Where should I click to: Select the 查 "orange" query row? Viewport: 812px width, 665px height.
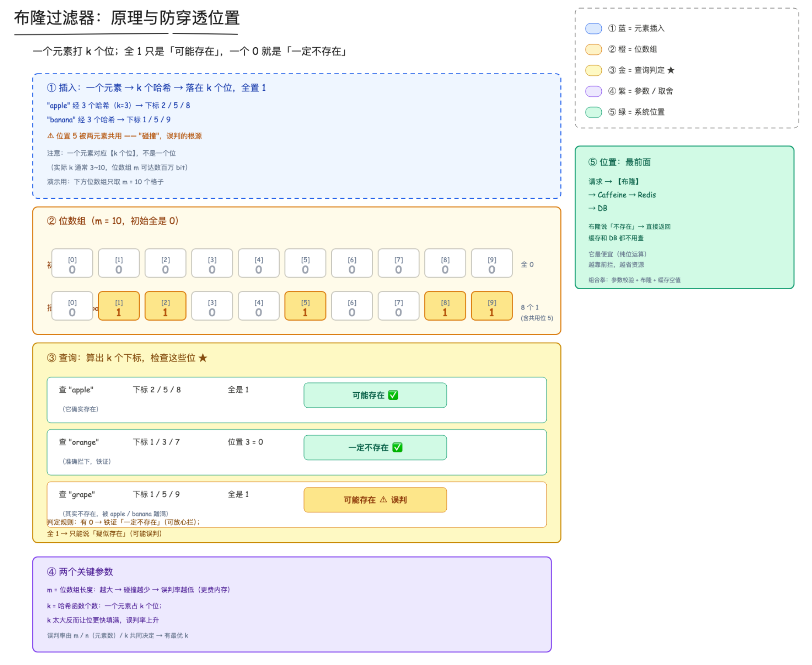tap(297, 452)
